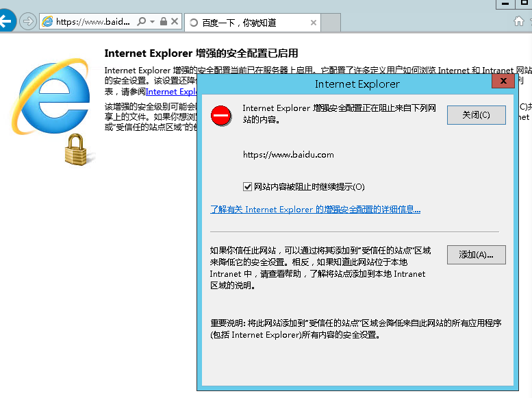Click the forward navigation arrow
The height and width of the screenshot is (398, 532).
(x=28, y=21)
